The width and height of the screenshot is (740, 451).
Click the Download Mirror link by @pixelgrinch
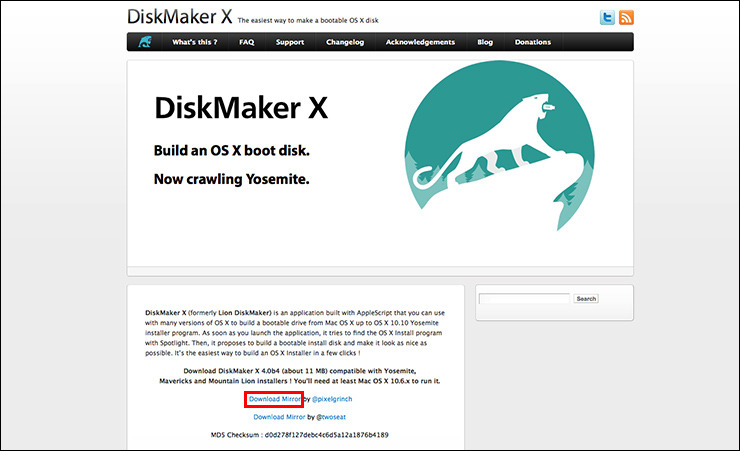(275, 399)
